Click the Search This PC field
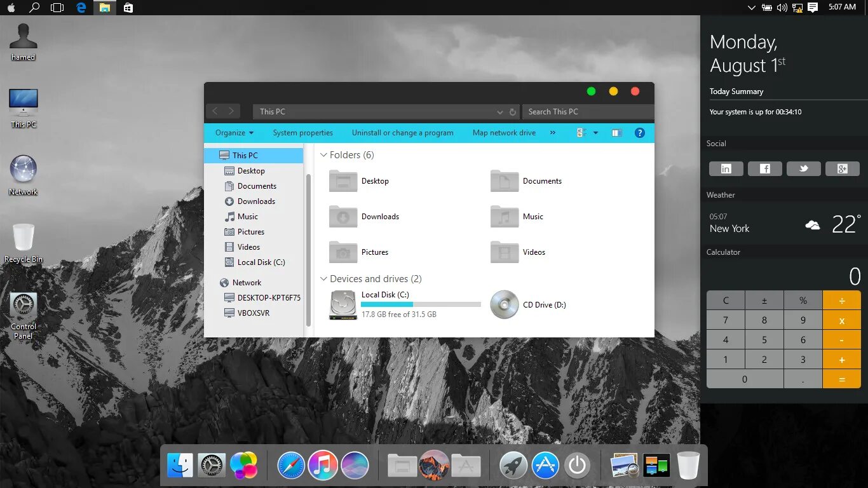Screen dimensions: 868x488 [588, 112]
